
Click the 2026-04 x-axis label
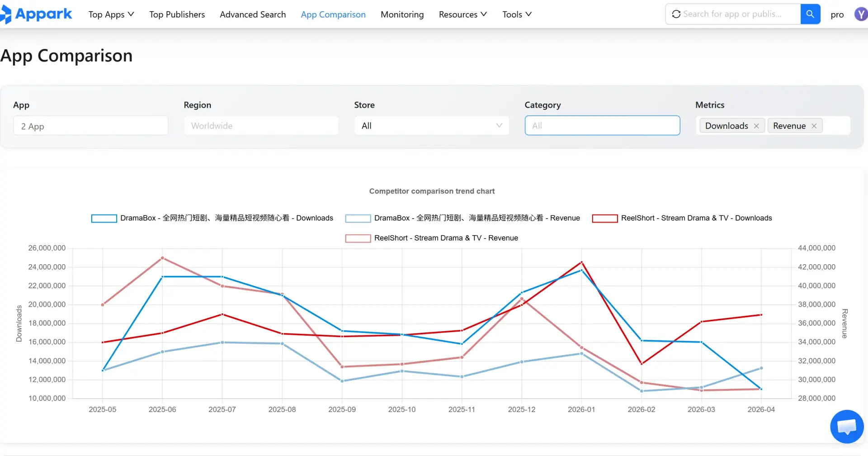tap(761, 409)
